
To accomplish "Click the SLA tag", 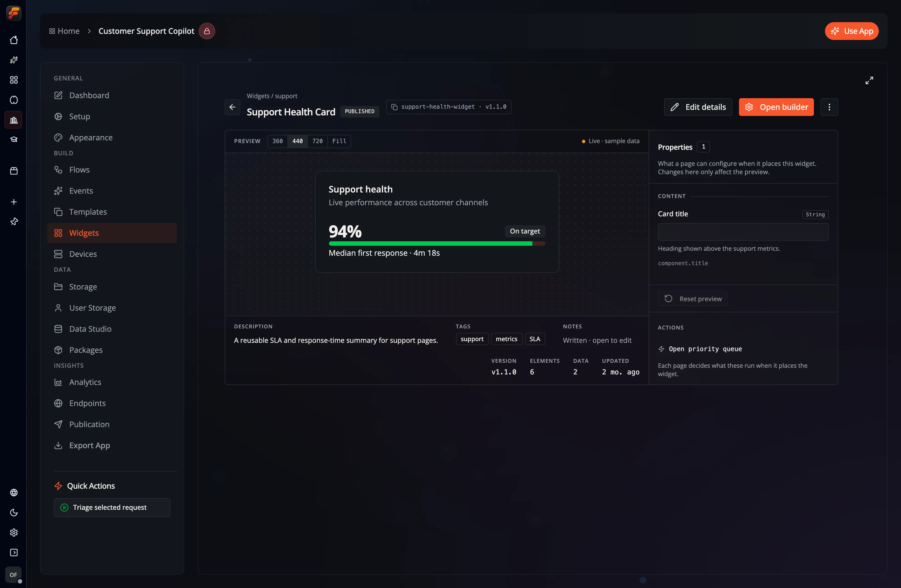I will point(535,339).
